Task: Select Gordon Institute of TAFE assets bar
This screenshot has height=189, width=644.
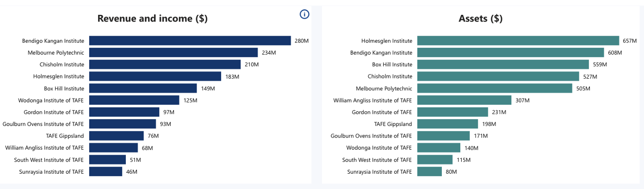Action: click(x=453, y=112)
